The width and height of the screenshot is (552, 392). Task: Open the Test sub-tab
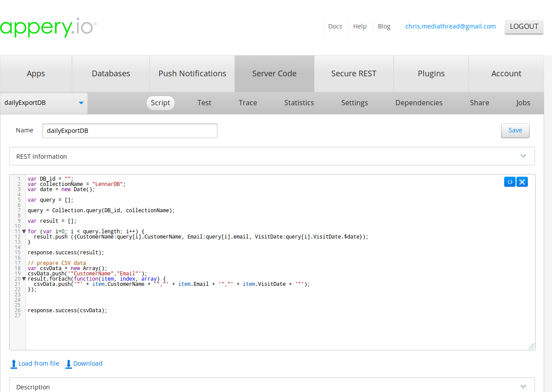[x=204, y=103]
